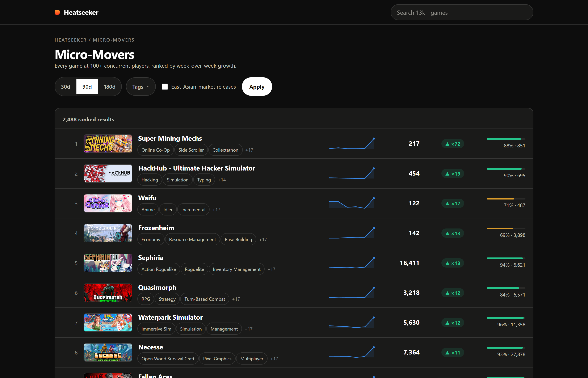Click the orange Heatseeker logo icon
588x378 pixels.
pos(57,12)
